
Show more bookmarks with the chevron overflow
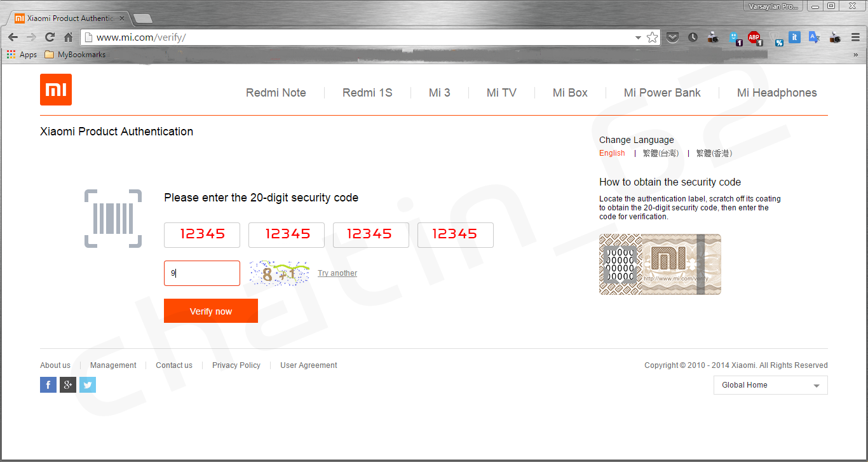[x=857, y=55]
